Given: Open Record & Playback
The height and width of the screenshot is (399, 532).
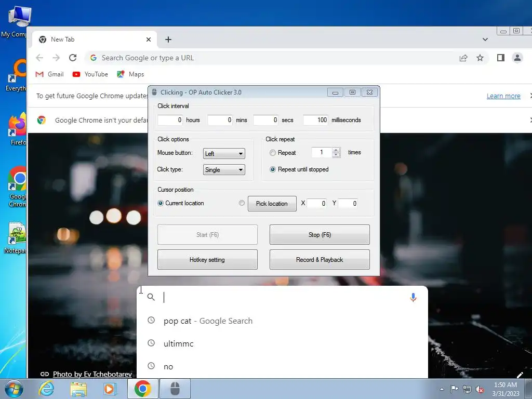Looking at the screenshot, I should 320,260.
